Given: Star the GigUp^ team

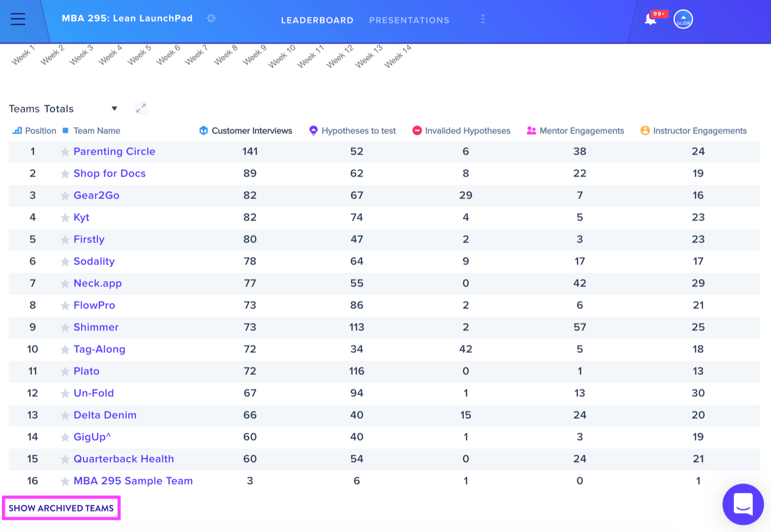Looking at the screenshot, I should (x=65, y=438).
